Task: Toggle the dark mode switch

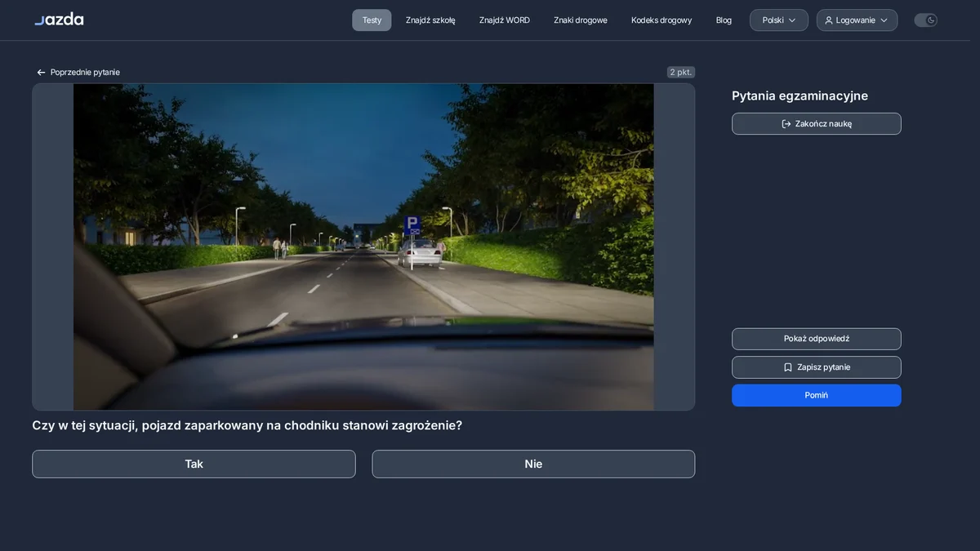Action: click(x=925, y=20)
